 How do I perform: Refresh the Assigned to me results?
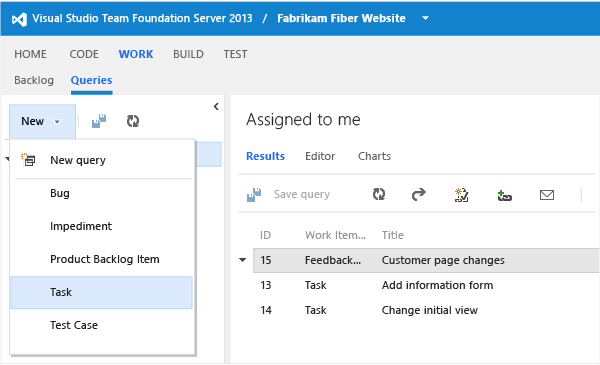[379, 194]
